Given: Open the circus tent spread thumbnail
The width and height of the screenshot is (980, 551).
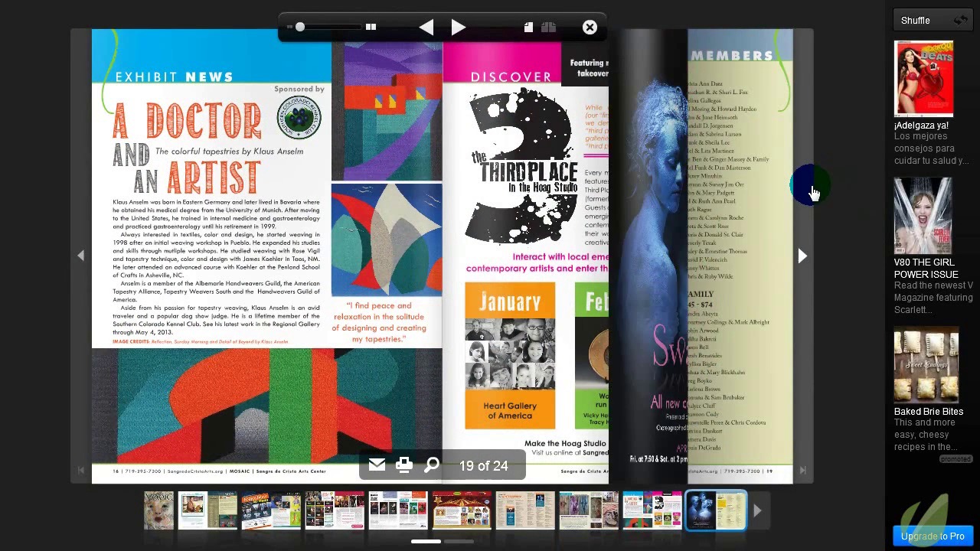Looking at the screenshot, I should point(462,510).
